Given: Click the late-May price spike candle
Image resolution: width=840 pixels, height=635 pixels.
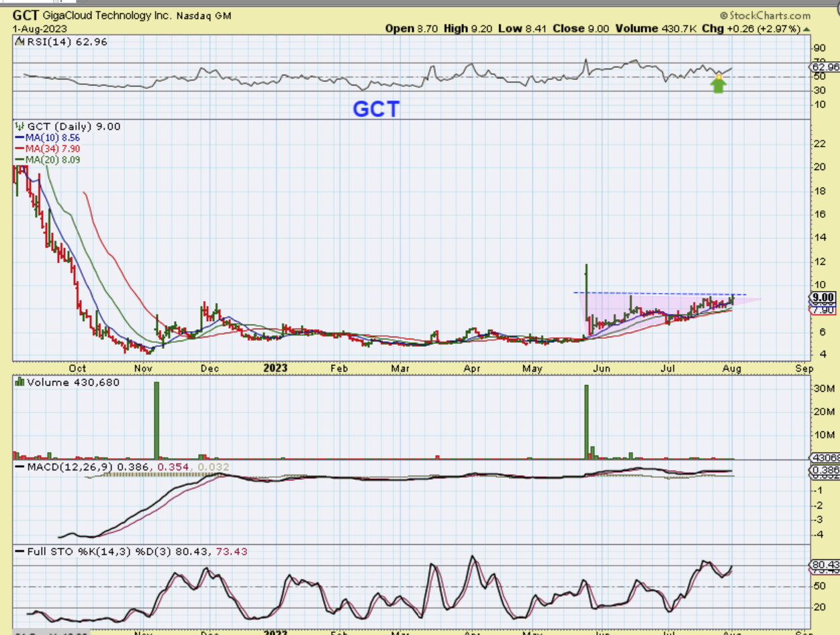Looking at the screenshot, I should coord(587,292).
